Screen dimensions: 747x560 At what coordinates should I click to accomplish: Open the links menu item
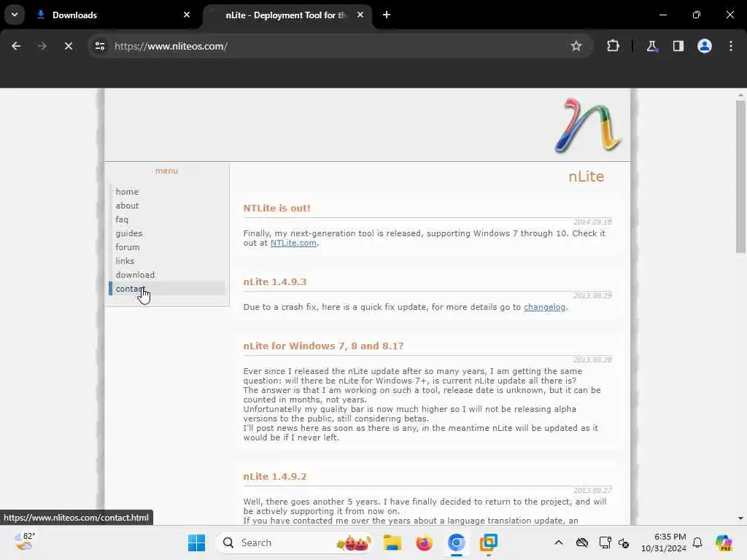tap(125, 261)
